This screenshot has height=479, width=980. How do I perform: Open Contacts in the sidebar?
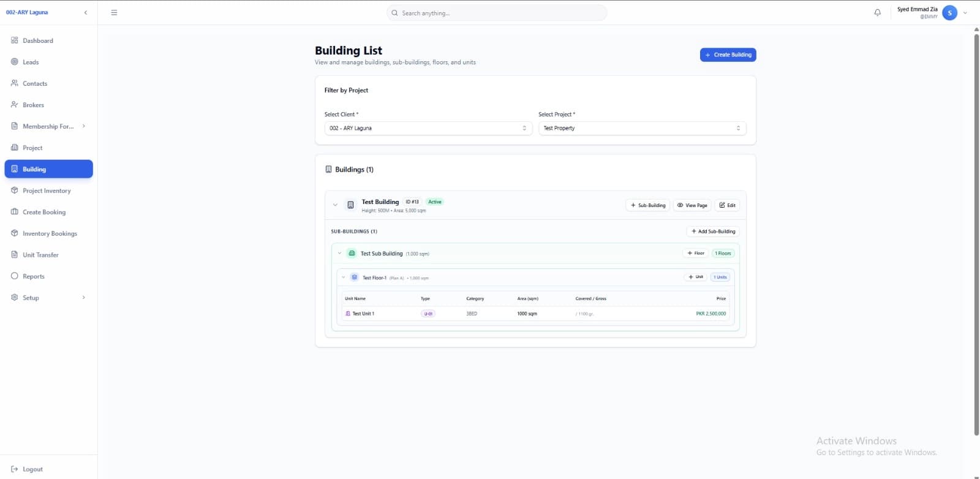pyautogui.click(x=48, y=83)
